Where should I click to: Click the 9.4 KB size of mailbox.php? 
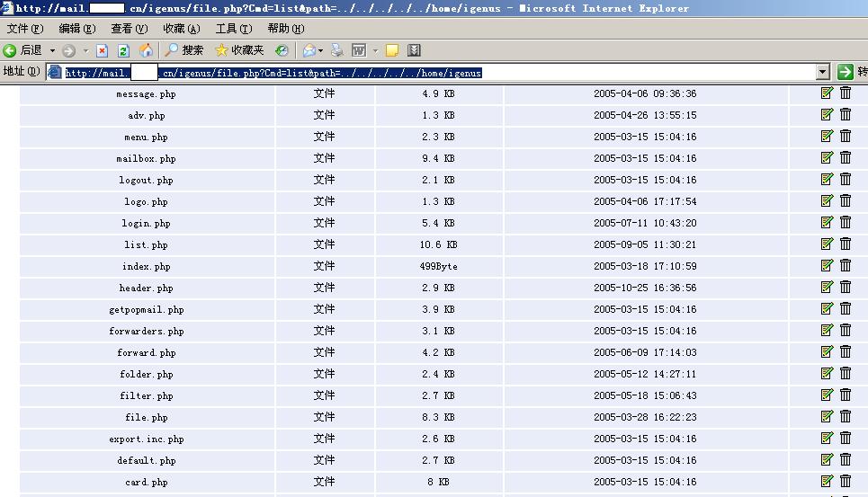438,159
